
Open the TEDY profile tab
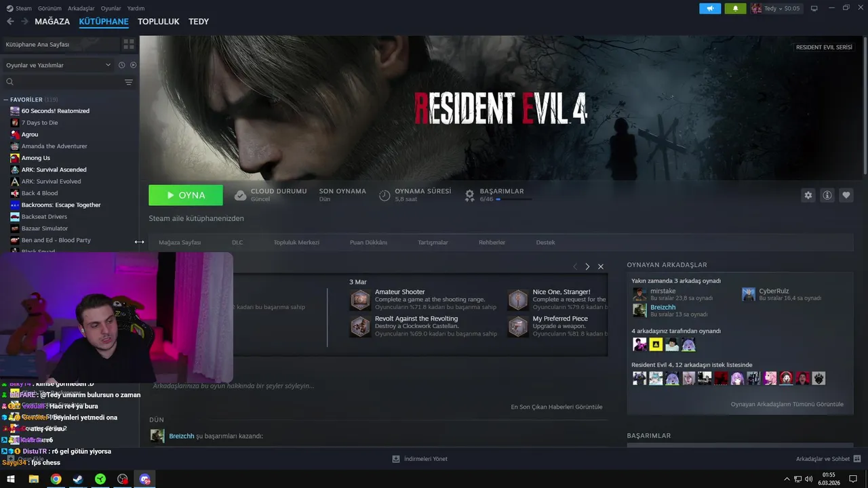tap(199, 22)
